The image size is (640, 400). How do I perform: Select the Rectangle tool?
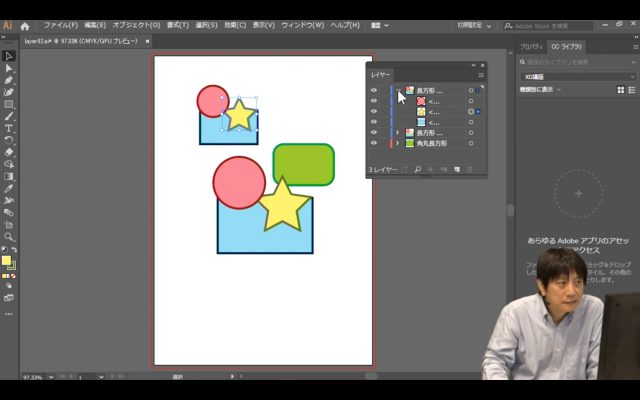(9, 104)
